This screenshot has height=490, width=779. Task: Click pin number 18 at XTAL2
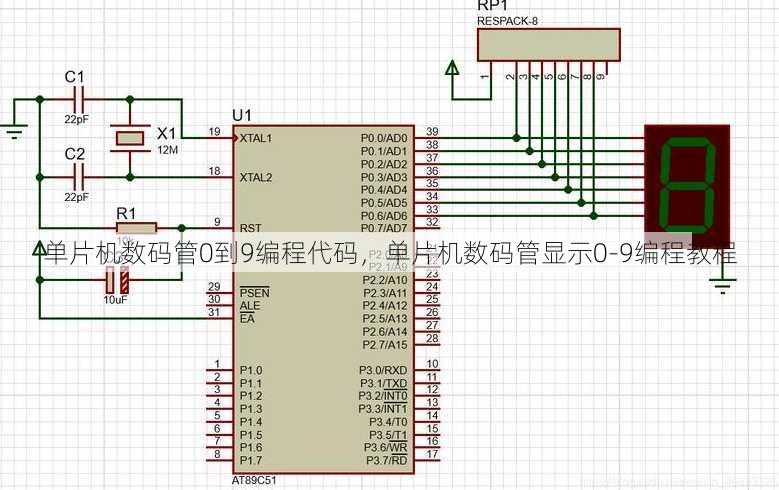coord(215,171)
